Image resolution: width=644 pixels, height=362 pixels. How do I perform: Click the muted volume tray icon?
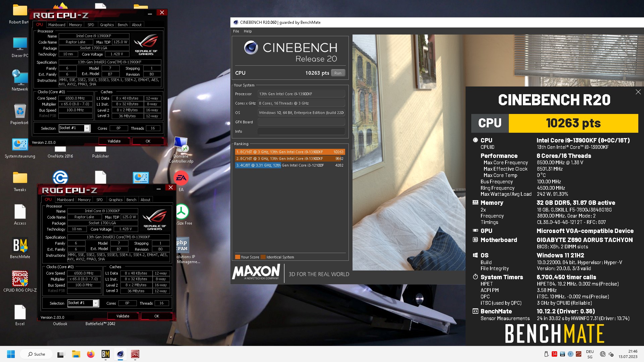click(611, 354)
